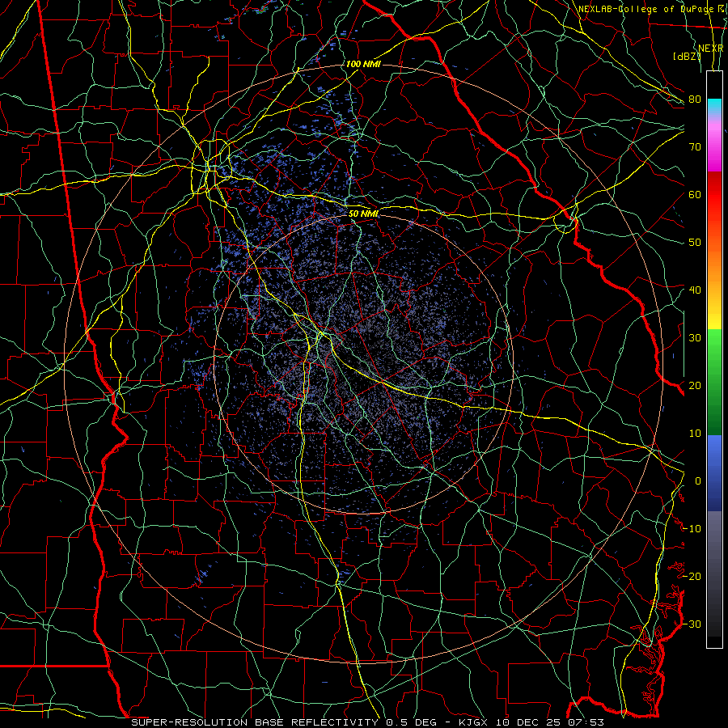Viewport: 728px width, 728px height.
Task: Click the 20 value on the dBZ scale
Action: point(695,386)
